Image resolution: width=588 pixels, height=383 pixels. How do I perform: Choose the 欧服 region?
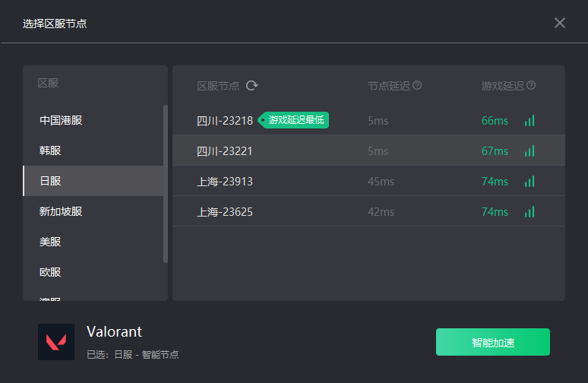(93, 272)
